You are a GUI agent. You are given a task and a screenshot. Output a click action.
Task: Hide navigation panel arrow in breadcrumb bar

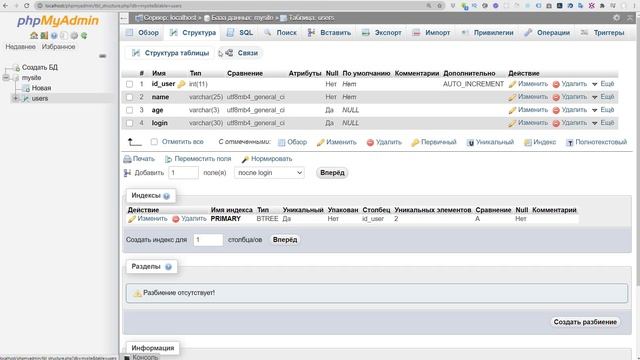tap(124, 18)
